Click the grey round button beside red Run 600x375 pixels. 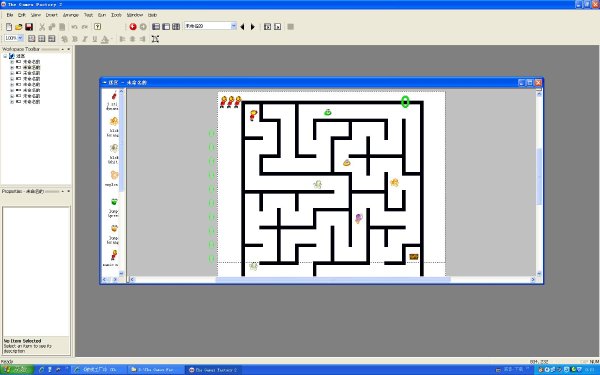point(143,27)
